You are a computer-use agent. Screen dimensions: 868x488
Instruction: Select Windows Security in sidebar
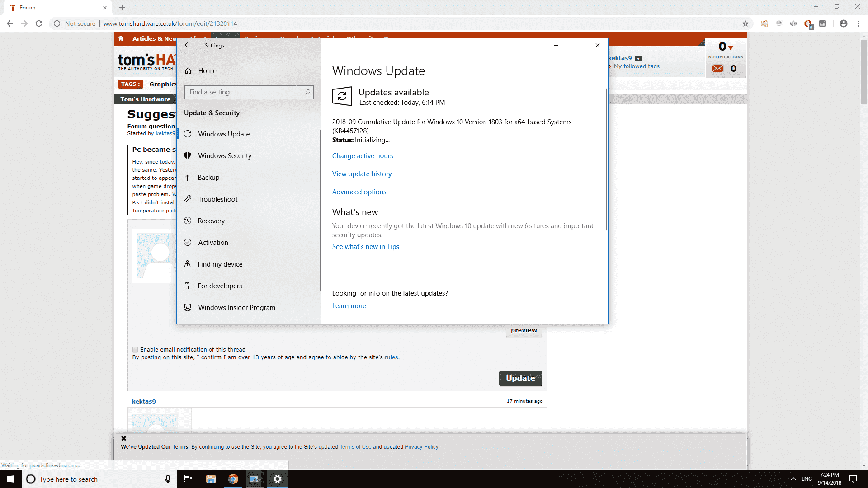pyautogui.click(x=249, y=156)
